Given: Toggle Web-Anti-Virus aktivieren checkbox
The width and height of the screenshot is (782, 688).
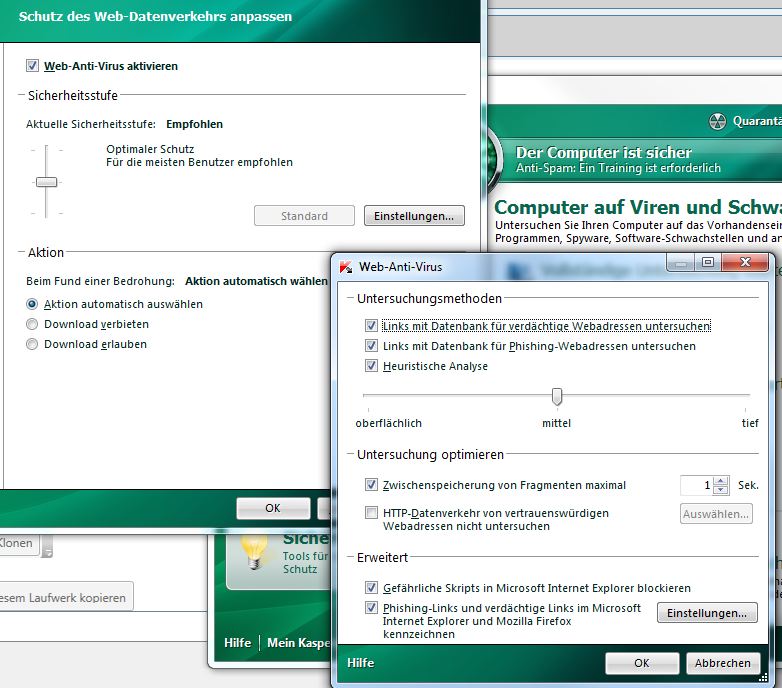Looking at the screenshot, I should (32, 66).
